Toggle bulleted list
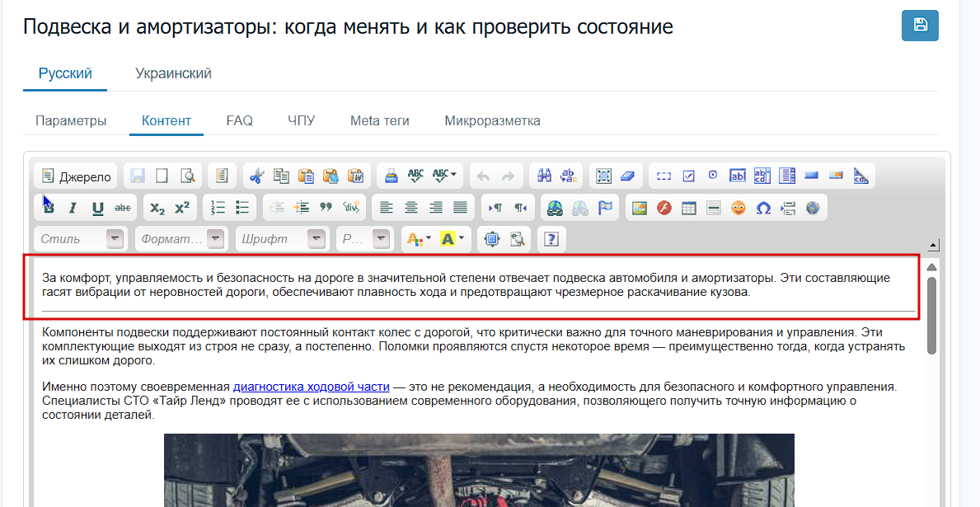 pyautogui.click(x=241, y=208)
